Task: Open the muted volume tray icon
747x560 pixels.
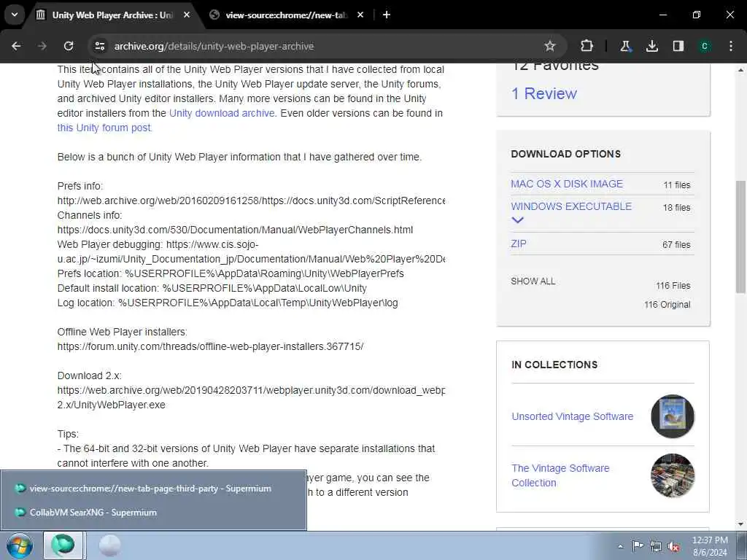Action: tap(673, 546)
